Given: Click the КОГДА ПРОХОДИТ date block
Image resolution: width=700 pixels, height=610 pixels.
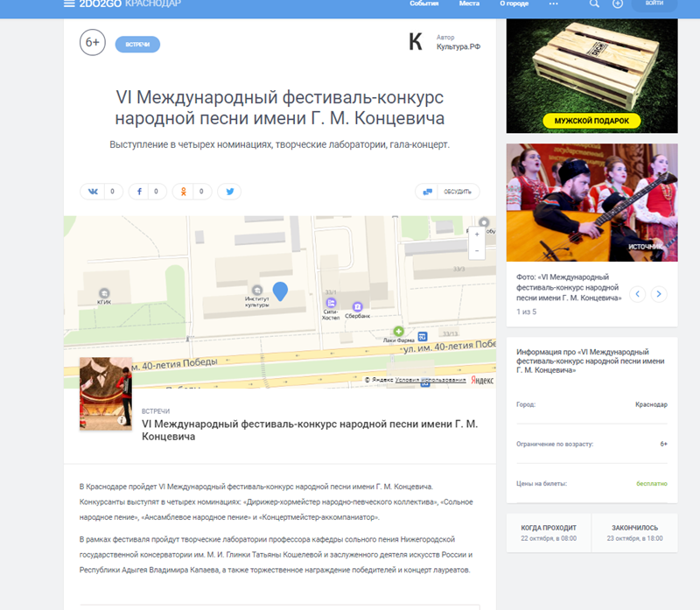Looking at the screenshot, I should [x=549, y=533].
